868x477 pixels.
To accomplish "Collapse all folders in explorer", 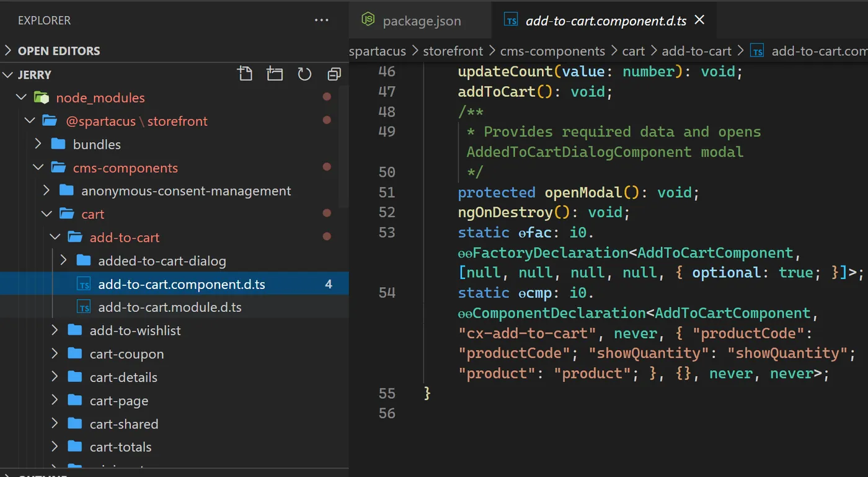I will [334, 74].
